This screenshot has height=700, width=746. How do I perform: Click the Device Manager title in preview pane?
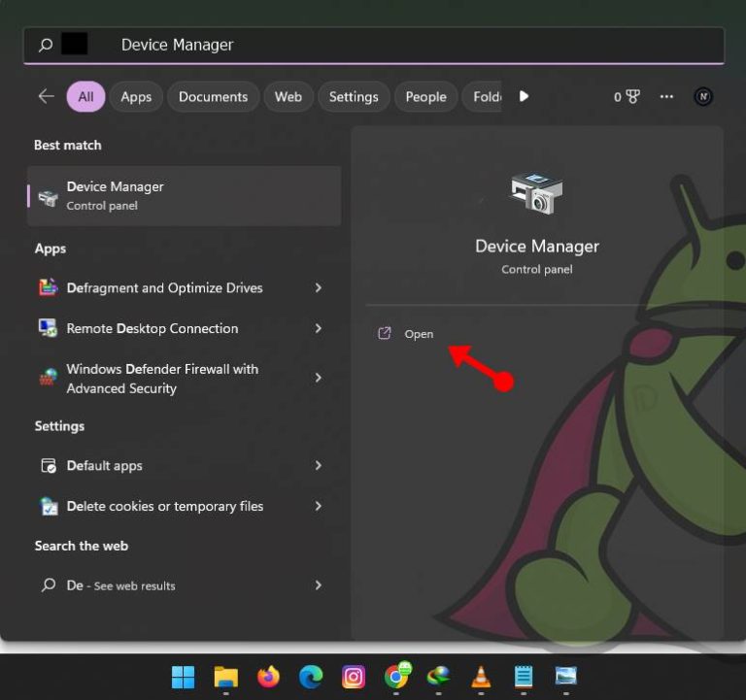point(536,247)
